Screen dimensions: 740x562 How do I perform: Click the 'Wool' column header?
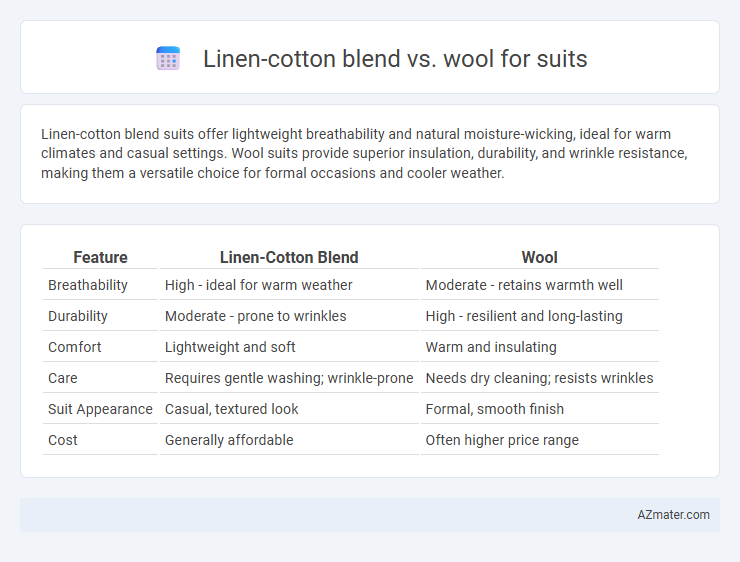click(x=539, y=257)
